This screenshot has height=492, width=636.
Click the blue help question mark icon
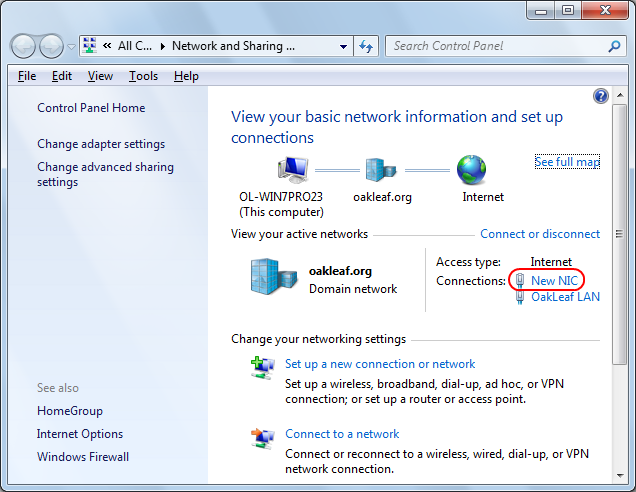[x=600, y=96]
